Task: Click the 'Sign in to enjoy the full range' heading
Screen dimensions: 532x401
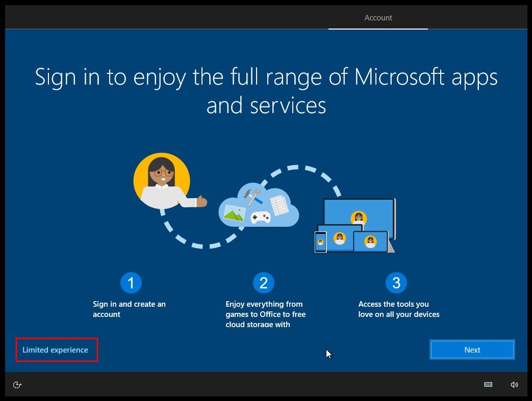Action: [266, 91]
